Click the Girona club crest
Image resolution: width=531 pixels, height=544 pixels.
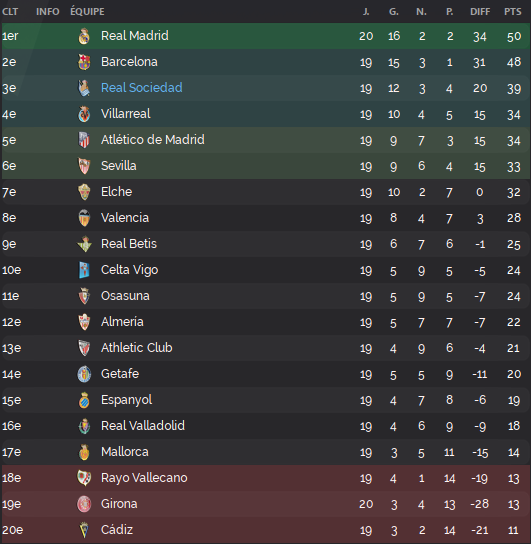[84, 504]
